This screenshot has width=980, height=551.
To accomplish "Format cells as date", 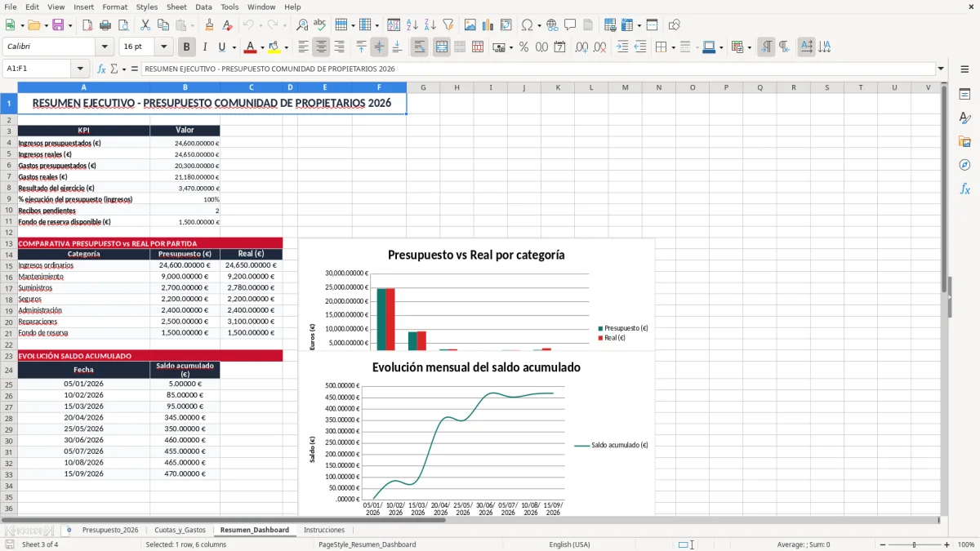I will point(559,47).
